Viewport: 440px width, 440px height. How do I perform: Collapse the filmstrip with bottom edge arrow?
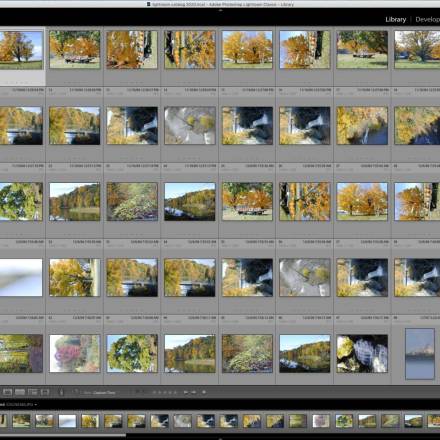pos(220,438)
